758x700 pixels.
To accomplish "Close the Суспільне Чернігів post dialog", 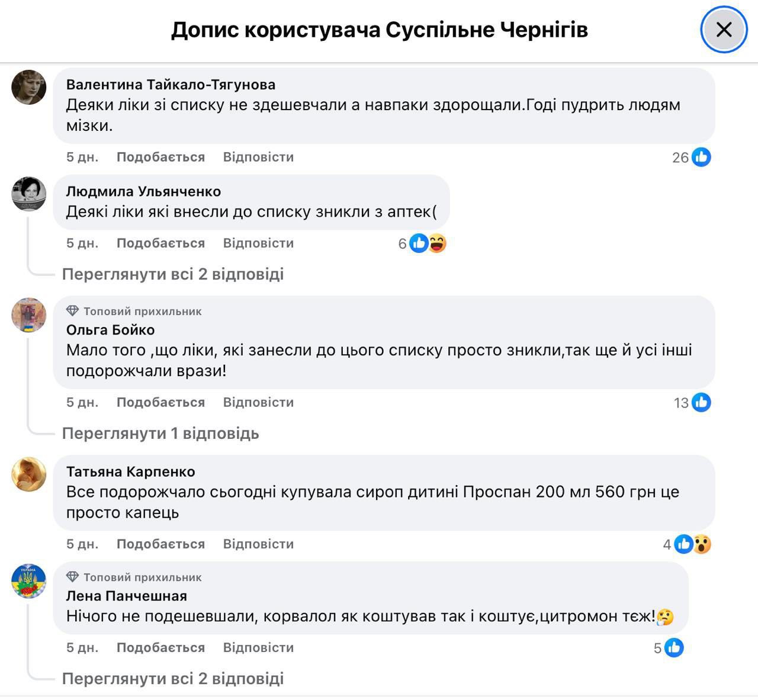I will click(724, 30).
